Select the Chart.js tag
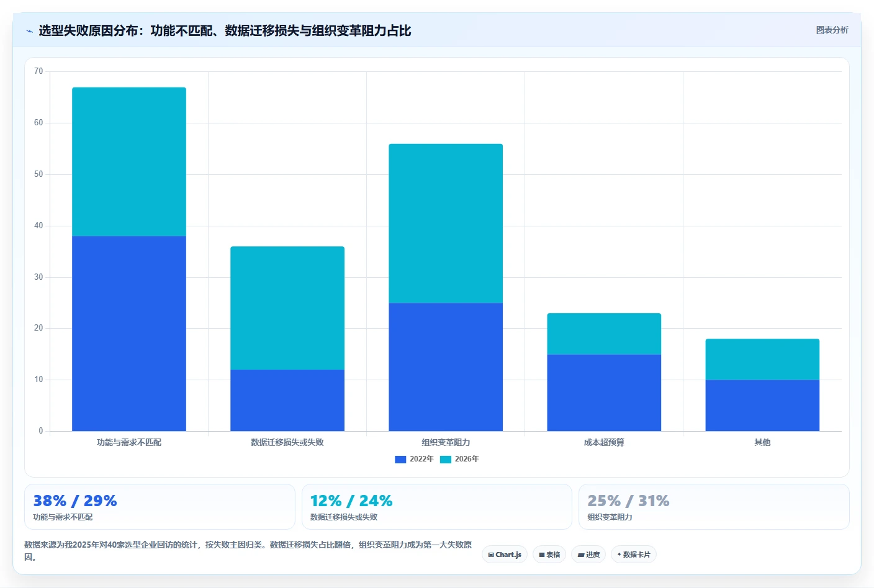This screenshot has width=874, height=588. [505, 555]
